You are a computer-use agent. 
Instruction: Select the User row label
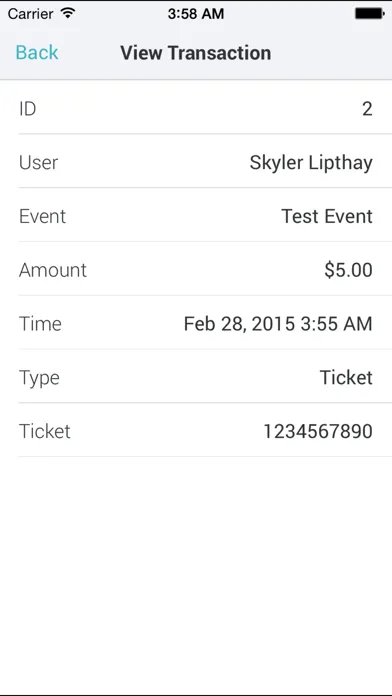39,162
